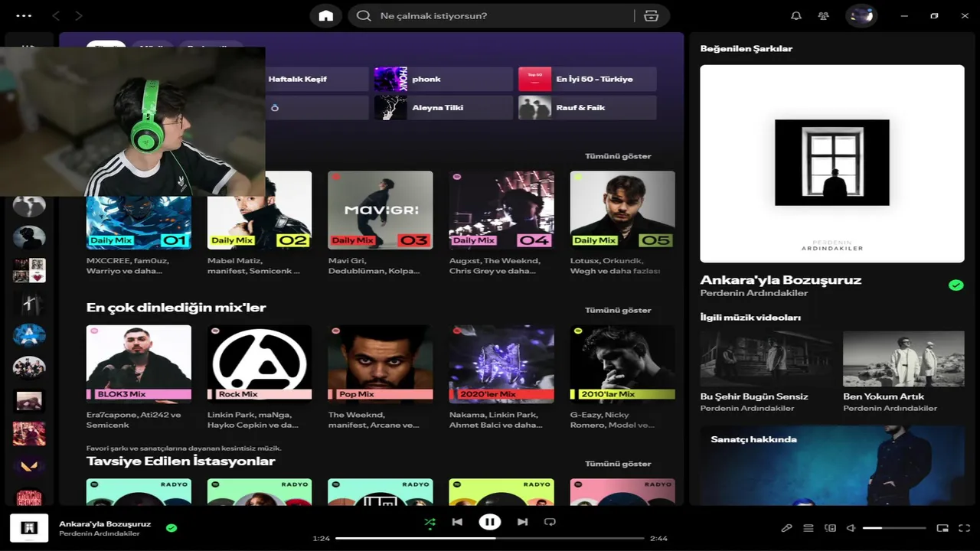Go back with the left arrow

click(x=56, y=15)
